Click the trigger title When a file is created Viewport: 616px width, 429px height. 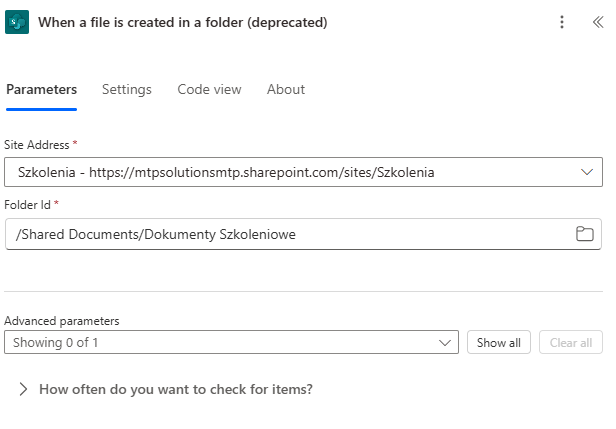183,22
